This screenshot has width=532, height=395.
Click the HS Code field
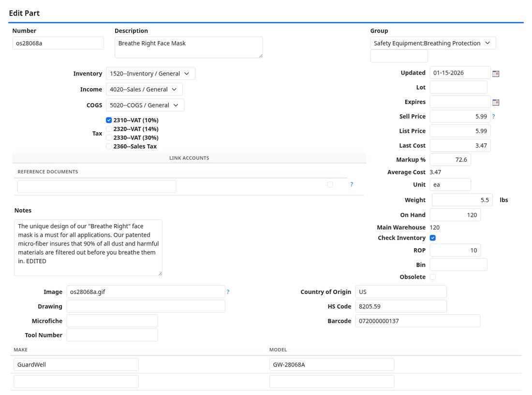[401, 306]
